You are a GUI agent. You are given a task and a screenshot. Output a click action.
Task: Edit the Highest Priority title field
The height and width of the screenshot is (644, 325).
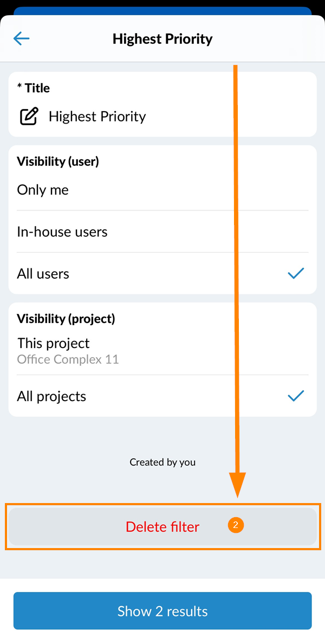(162, 117)
